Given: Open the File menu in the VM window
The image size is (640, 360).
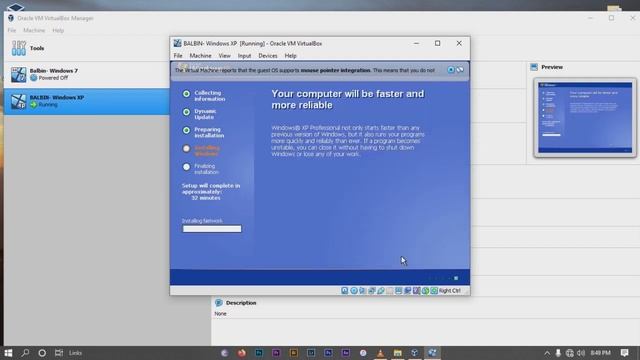Looking at the screenshot, I should coord(178,56).
